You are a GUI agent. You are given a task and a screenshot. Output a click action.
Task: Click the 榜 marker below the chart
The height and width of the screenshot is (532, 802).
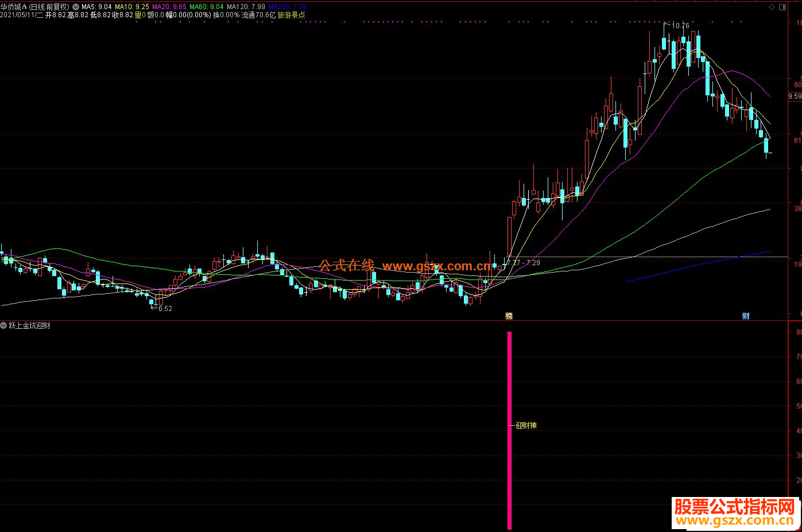click(x=509, y=316)
